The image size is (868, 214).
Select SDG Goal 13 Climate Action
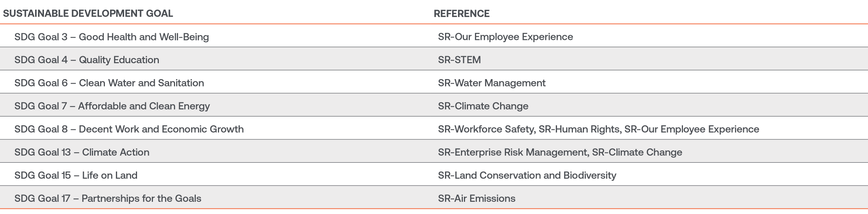[x=82, y=152]
